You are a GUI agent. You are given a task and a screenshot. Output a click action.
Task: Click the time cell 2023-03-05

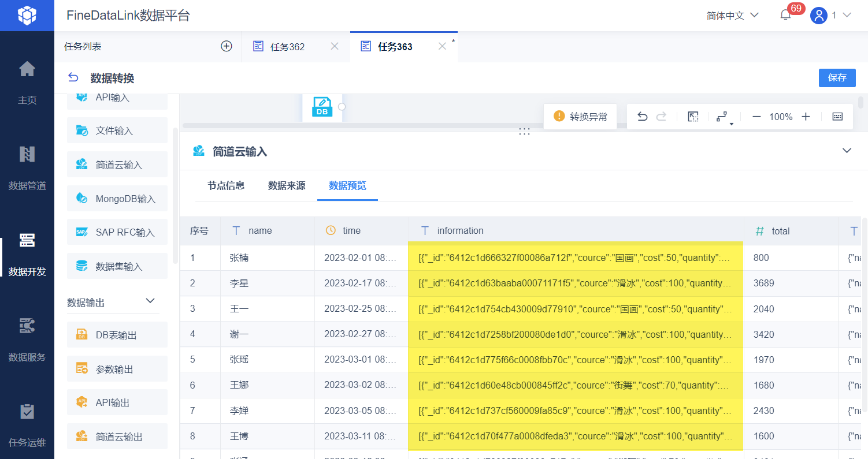click(361, 411)
